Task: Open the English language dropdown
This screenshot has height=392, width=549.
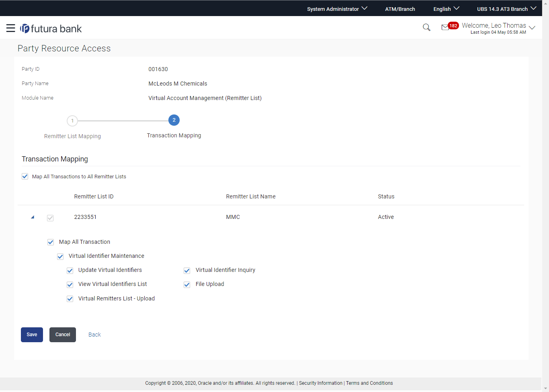Action: [447, 9]
